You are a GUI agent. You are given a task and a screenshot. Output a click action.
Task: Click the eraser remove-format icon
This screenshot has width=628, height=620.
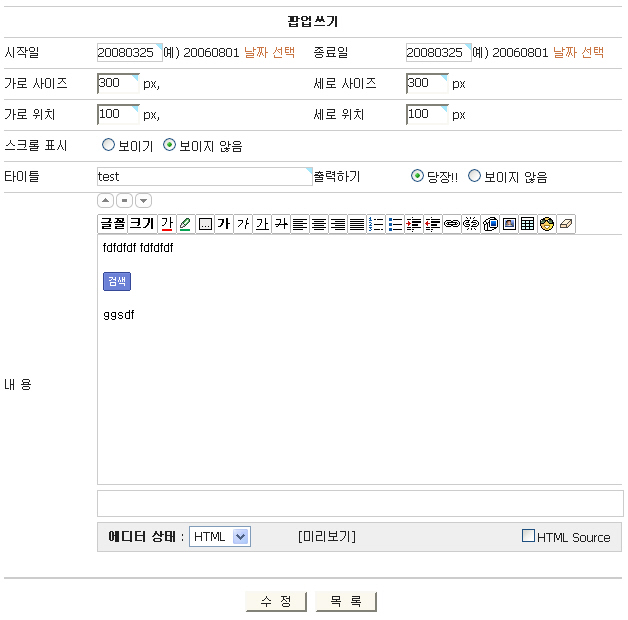pos(566,224)
